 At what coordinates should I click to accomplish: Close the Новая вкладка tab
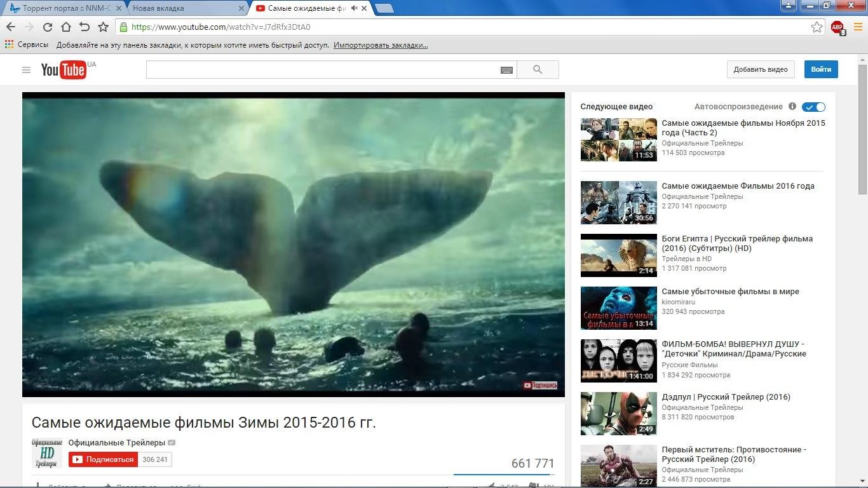click(x=241, y=8)
